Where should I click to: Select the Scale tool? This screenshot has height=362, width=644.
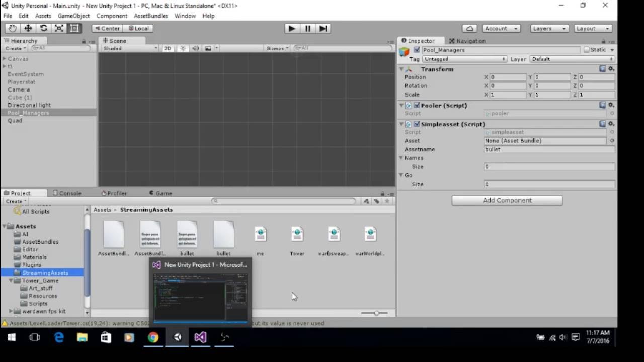point(59,29)
